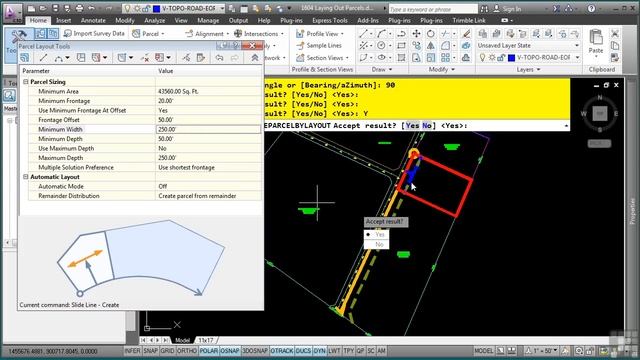Screen dimensions: 640x360
Task: Click the blue layer color swatch in the title bar
Action: pyautogui.click(x=156, y=9)
